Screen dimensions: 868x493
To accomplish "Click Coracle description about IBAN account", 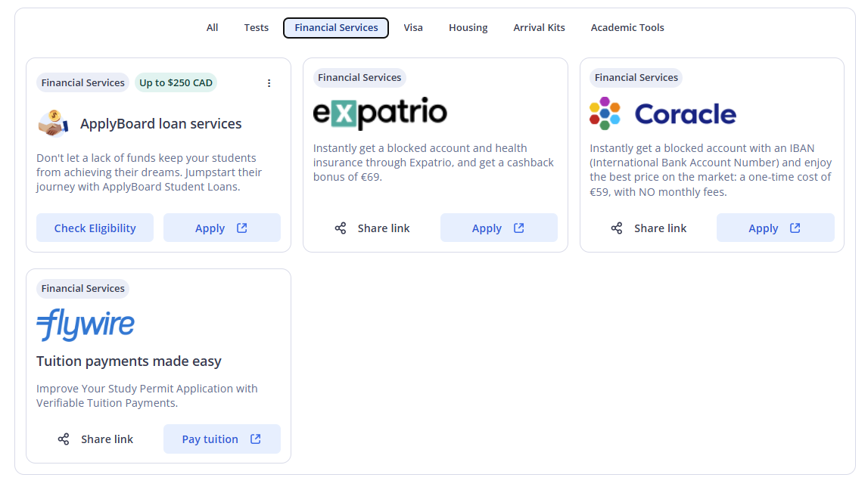I will pyautogui.click(x=711, y=170).
